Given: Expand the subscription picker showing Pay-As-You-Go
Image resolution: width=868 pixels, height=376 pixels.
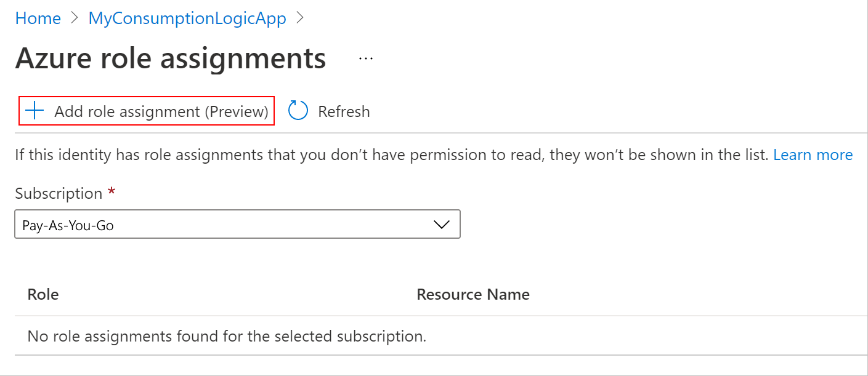Looking at the screenshot, I should pos(237,224).
